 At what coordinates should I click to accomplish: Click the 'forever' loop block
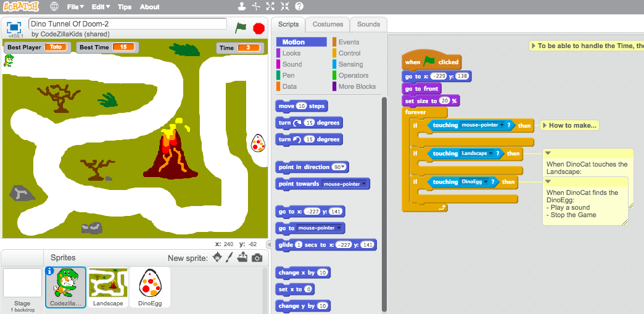416,112
